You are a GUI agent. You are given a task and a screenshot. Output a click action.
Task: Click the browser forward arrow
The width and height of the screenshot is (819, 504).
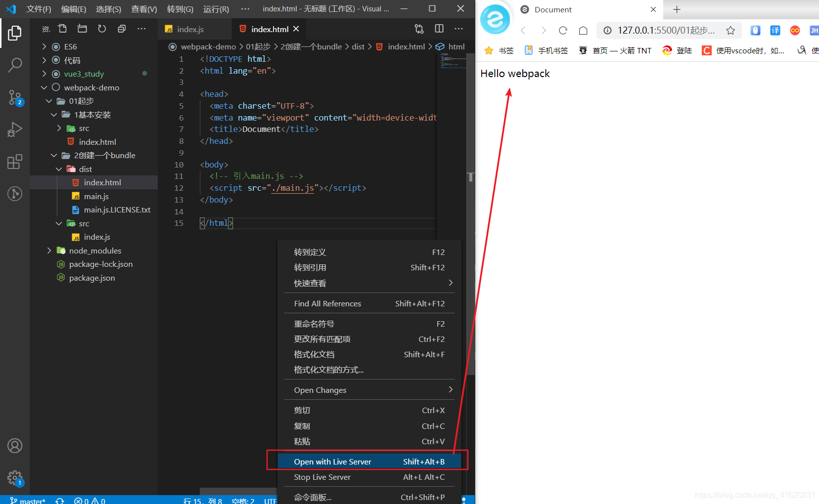tap(544, 31)
